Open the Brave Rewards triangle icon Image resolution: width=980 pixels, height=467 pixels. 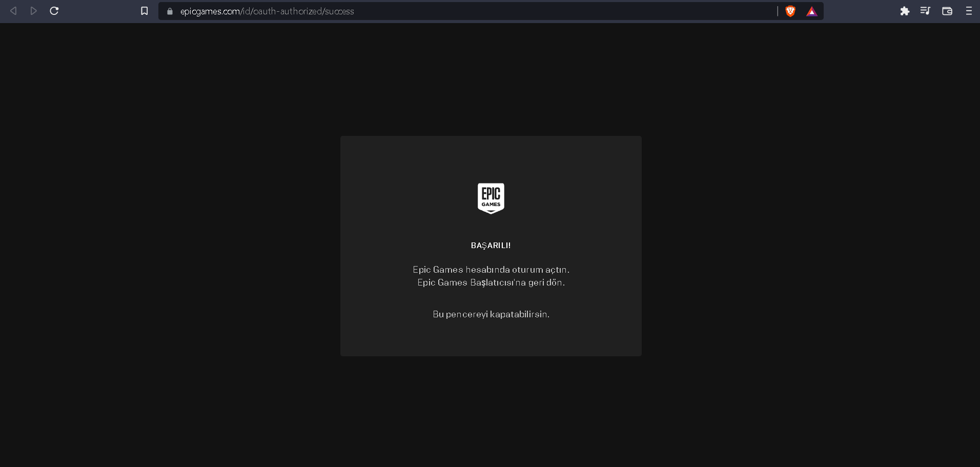pyautogui.click(x=812, y=11)
